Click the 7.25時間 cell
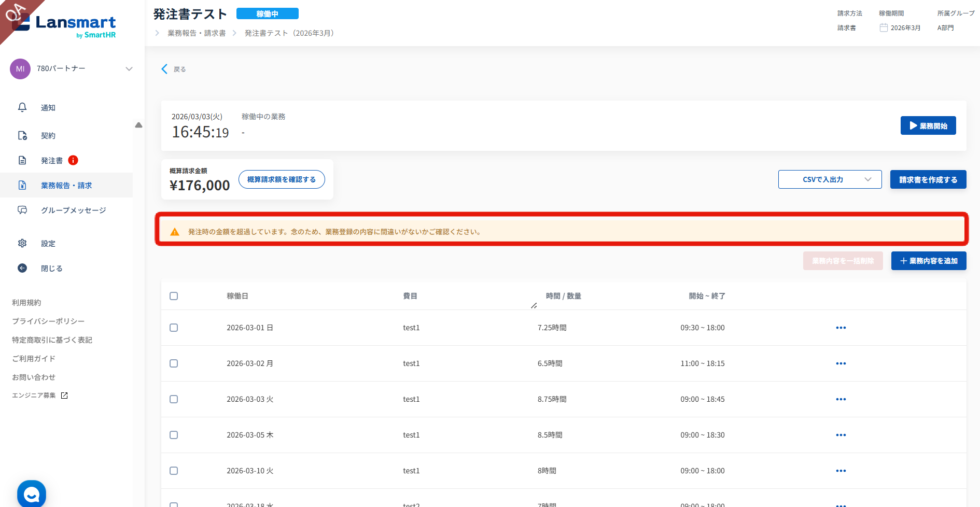The width and height of the screenshot is (980, 507). (552, 328)
